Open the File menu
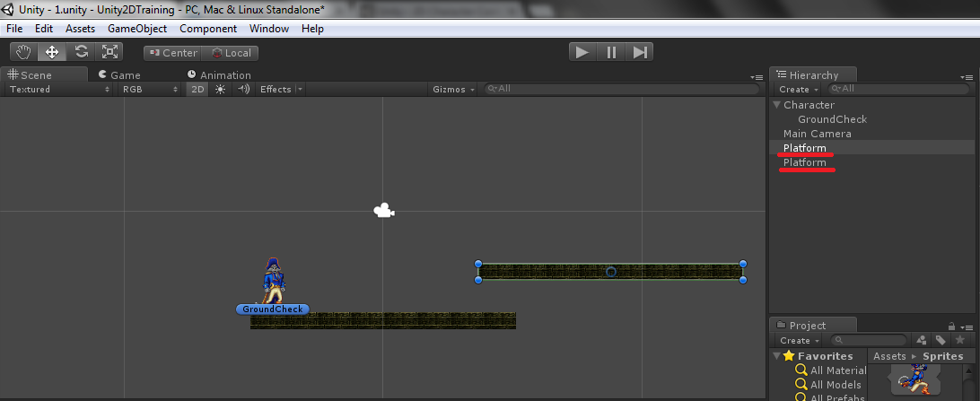The width and height of the screenshot is (980, 401). [14, 29]
